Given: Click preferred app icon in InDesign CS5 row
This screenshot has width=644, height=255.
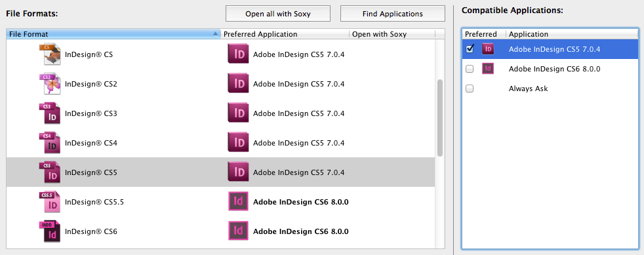Looking at the screenshot, I should coord(238,172).
